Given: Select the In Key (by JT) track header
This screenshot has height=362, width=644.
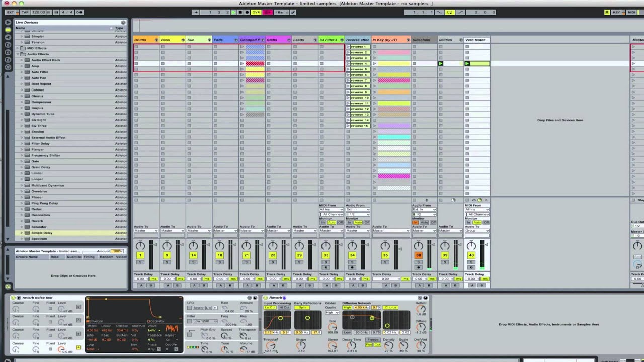Looking at the screenshot, I should click(x=390, y=40).
